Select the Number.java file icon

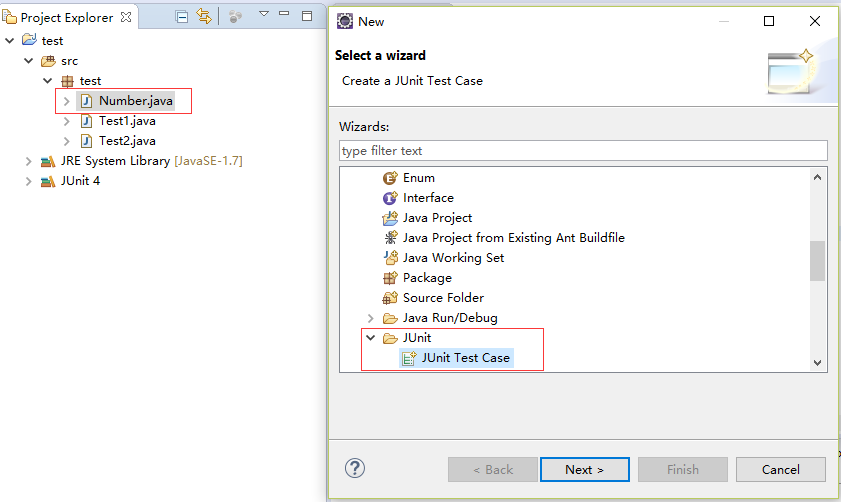[x=86, y=101]
